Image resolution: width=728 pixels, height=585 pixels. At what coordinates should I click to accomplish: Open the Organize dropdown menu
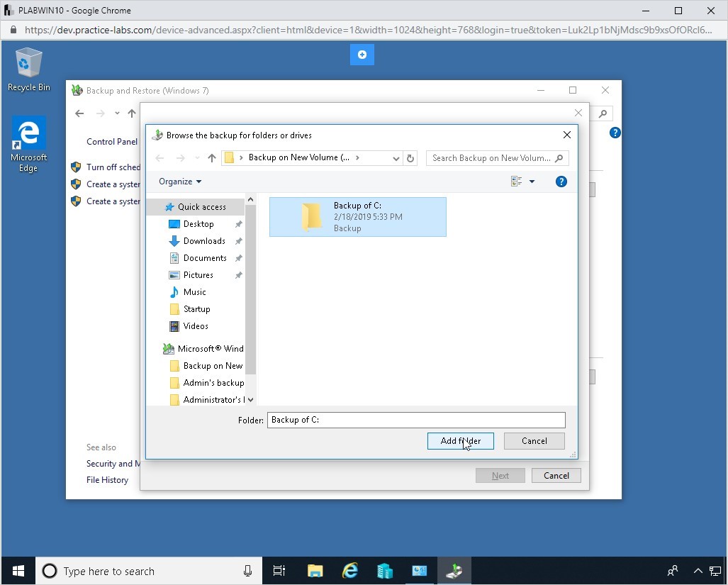pos(180,182)
